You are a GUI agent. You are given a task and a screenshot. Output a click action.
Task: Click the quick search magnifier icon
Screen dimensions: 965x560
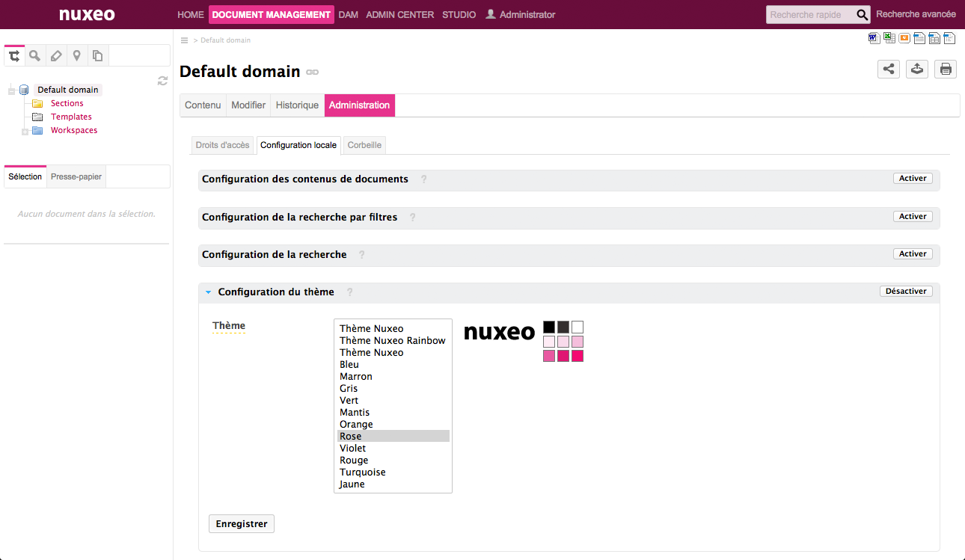click(x=863, y=14)
